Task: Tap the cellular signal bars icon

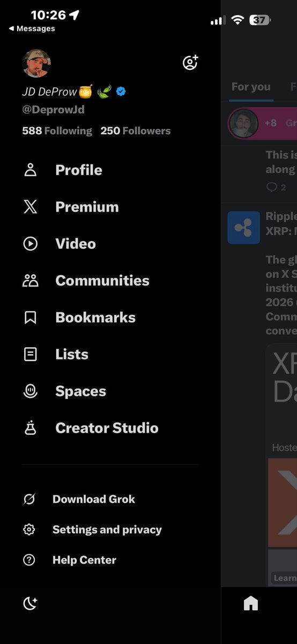Action: point(218,20)
